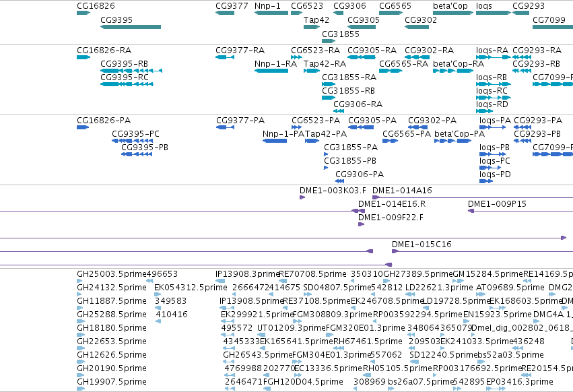Select protein CG6565-PA
The width and height of the screenshot is (573, 392).
coord(407,134)
